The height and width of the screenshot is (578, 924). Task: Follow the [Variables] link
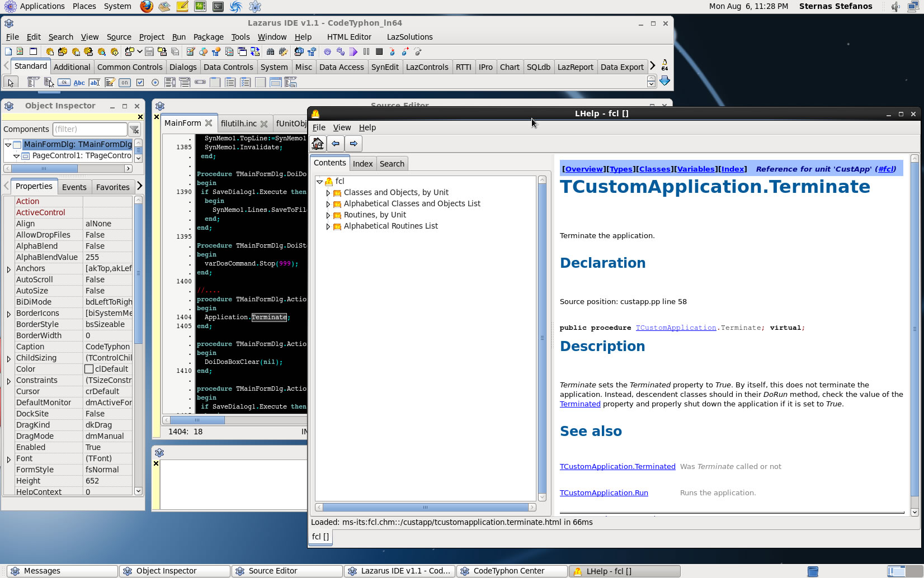click(x=696, y=169)
